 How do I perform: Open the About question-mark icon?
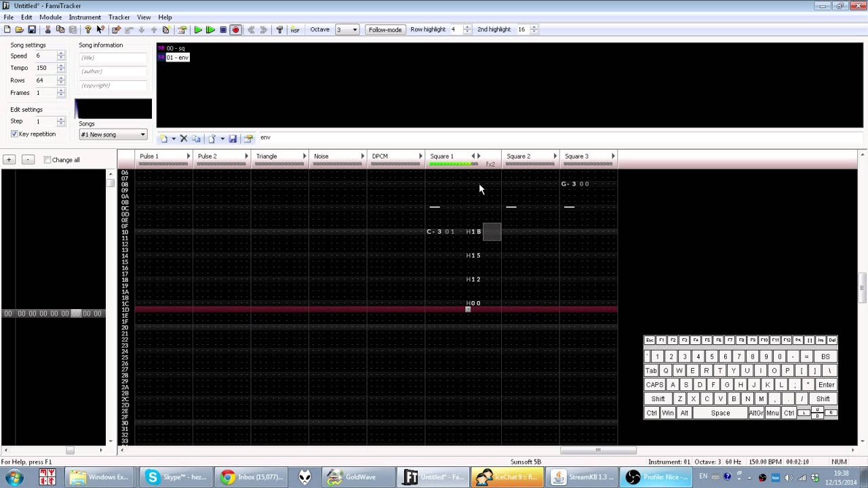87,30
